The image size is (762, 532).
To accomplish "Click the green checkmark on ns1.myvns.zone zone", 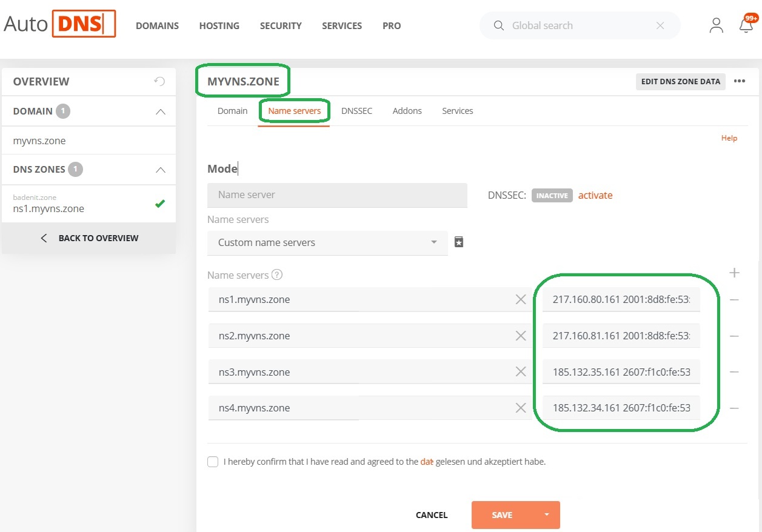I will click(x=160, y=204).
